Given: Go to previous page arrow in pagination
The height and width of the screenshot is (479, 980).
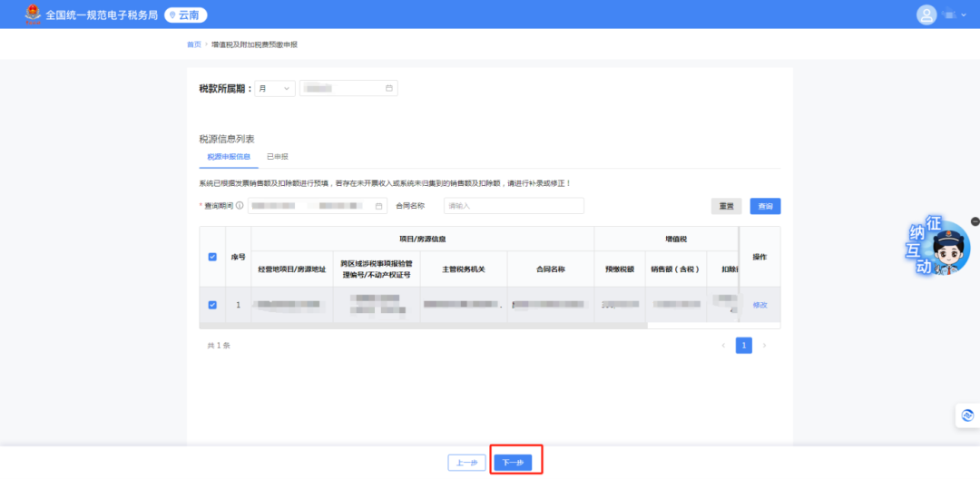Looking at the screenshot, I should point(724,346).
